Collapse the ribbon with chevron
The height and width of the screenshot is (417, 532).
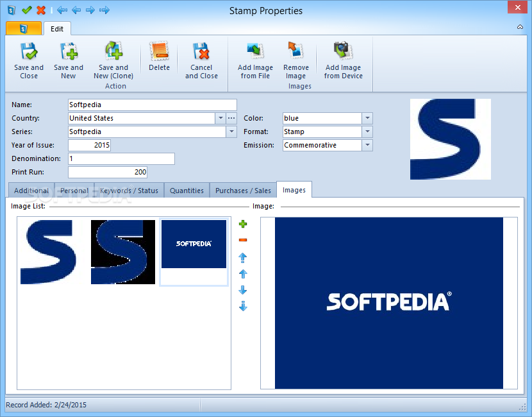click(520, 27)
